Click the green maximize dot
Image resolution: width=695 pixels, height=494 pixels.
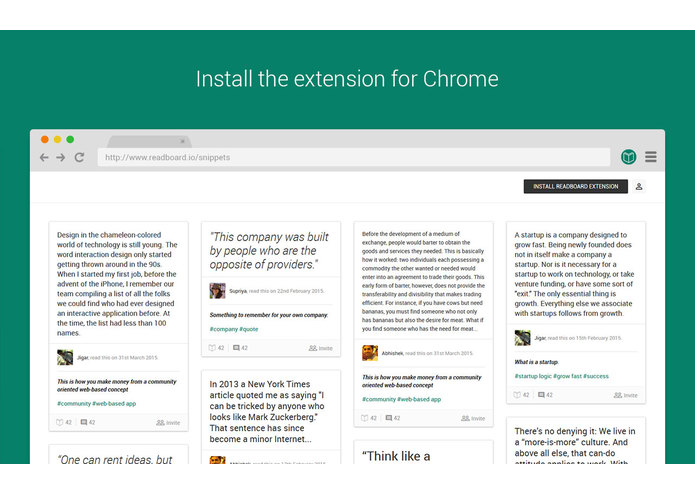tap(70, 140)
